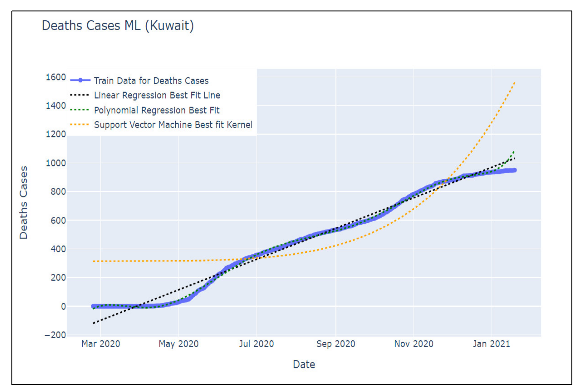Screen dimensions: 586x392
Task: Click the start of the black linear regression line
Action: (x=93, y=323)
